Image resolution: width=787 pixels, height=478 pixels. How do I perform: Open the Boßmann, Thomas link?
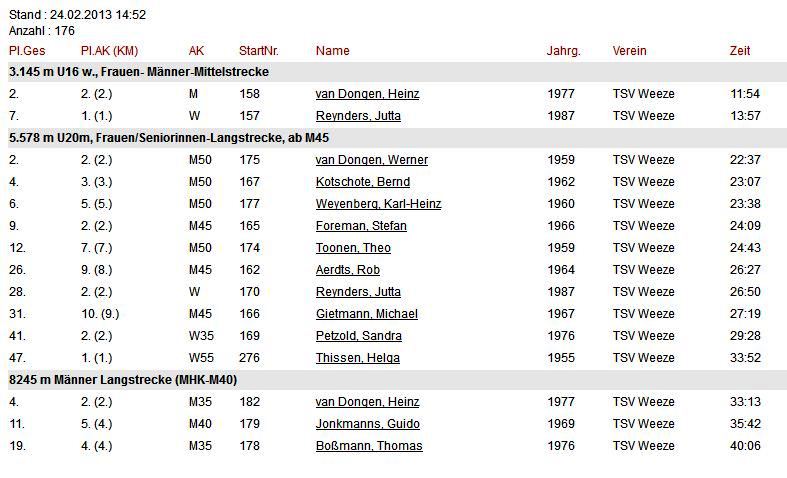tap(369, 446)
